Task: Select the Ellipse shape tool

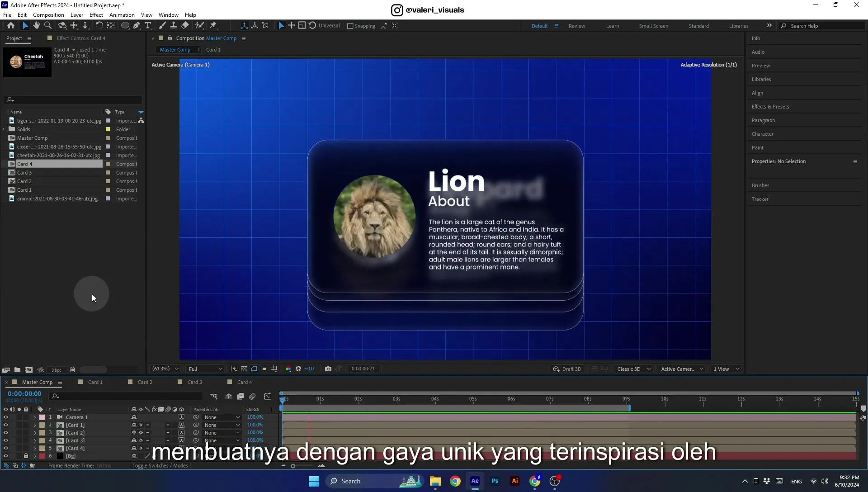Action: [125, 26]
